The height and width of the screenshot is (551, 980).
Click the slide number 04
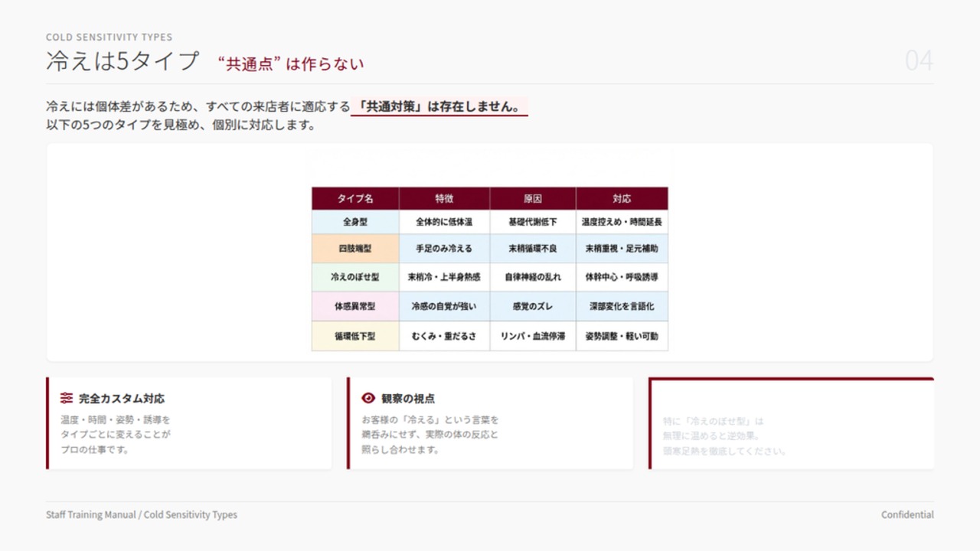919,60
